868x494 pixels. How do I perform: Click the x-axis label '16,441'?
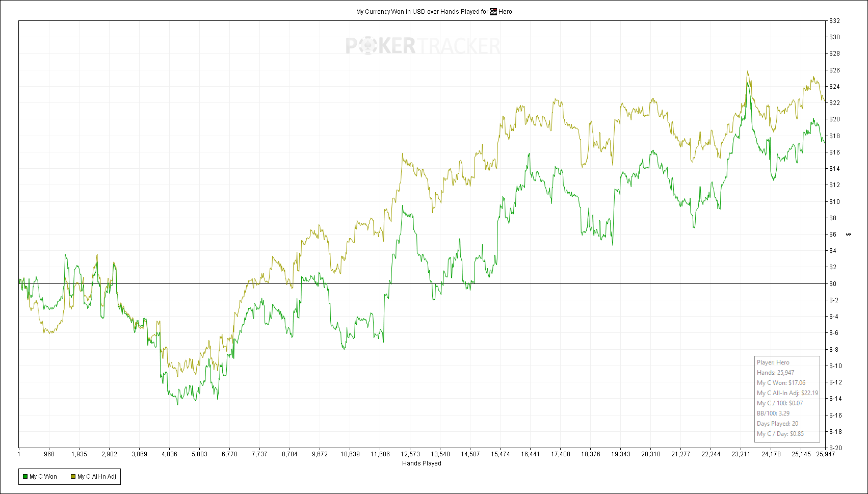530,454
